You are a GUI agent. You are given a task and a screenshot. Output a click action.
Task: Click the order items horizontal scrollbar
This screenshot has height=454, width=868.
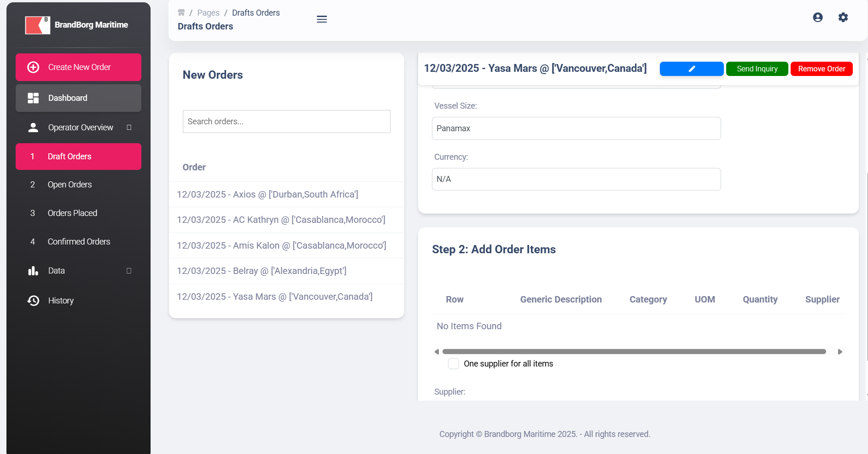(x=634, y=352)
